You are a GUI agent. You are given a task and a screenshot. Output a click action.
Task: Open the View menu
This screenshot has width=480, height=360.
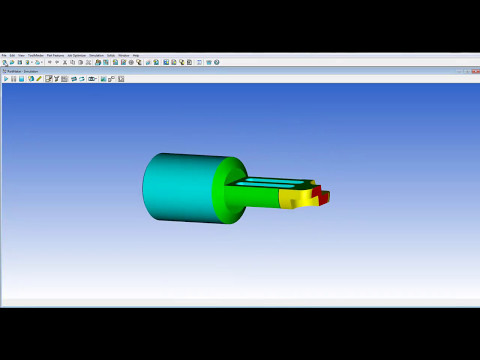(x=21, y=55)
